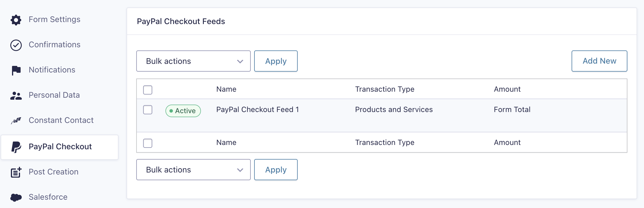The height and width of the screenshot is (208, 644).
Task: Click the Post Creation document icon
Action: pos(16,172)
